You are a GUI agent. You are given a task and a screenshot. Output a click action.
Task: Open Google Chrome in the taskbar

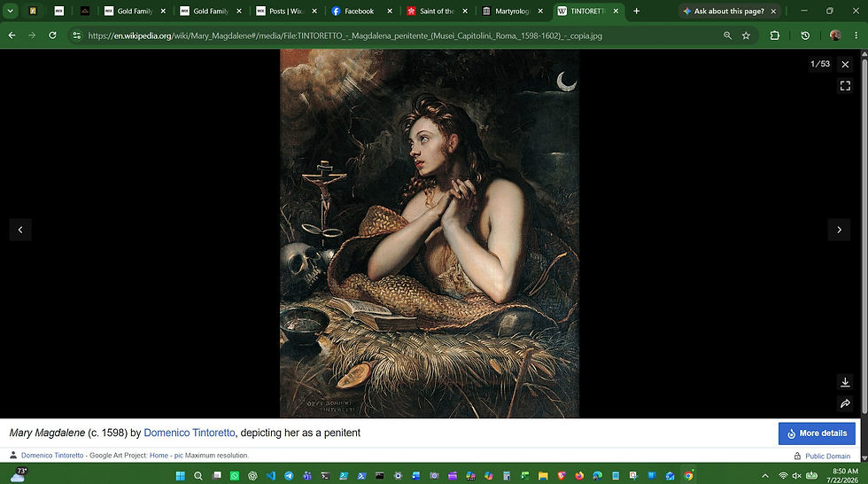coord(688,476)
